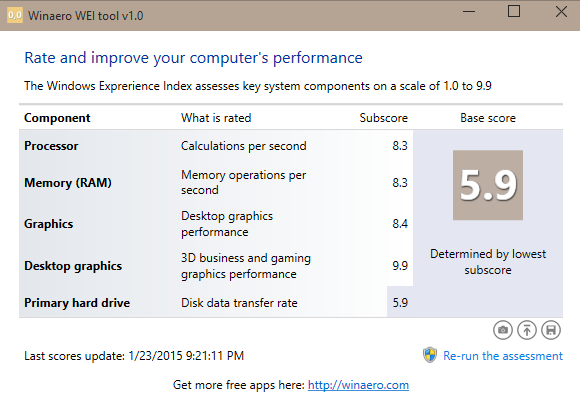Click 'Calculations per second' description
This screenshot has width=580, height=395.
243,146
